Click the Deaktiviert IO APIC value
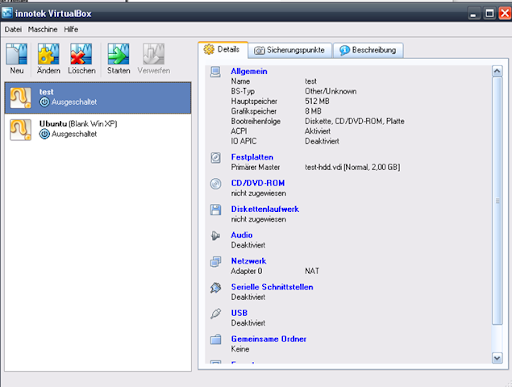 322,141
